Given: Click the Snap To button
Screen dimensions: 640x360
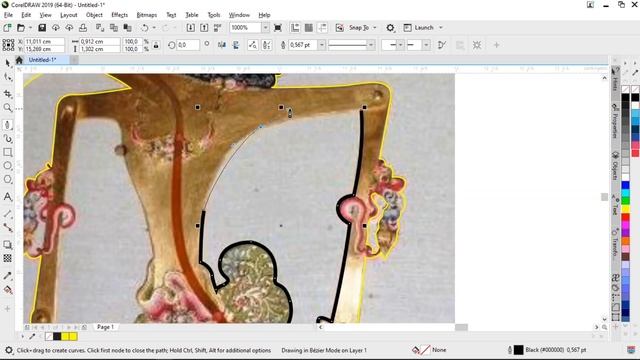Looking at the screenshot, I should [x=354, y=28].
